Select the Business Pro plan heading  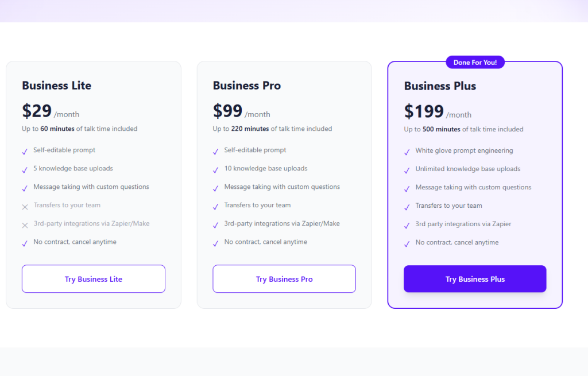click(247, 86)
